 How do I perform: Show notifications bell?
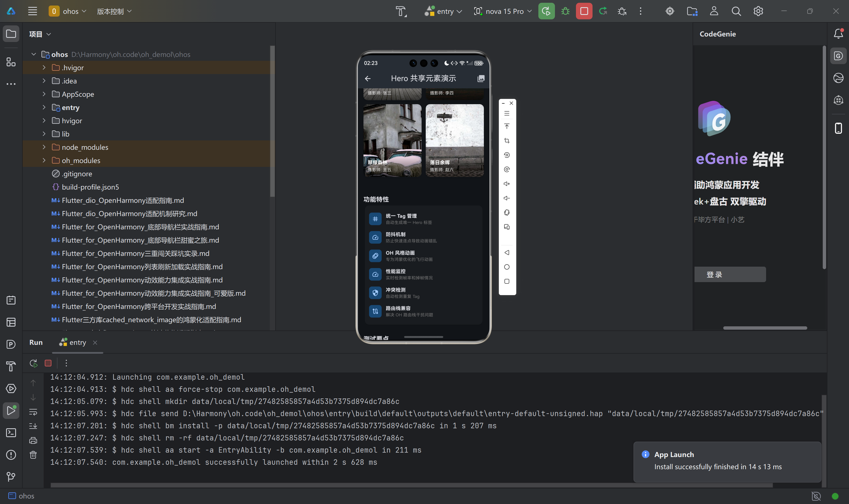(838, 34)
